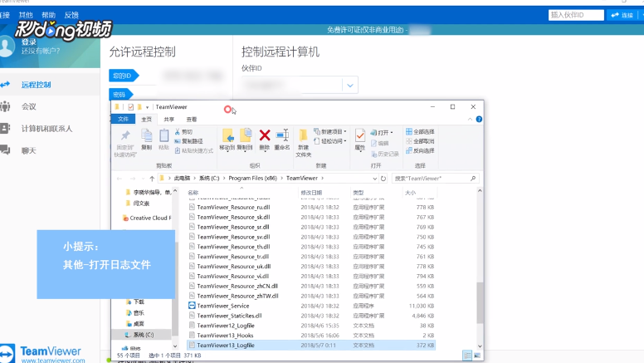Click the Pin to Quick access icon

pyautogui.click(x=125, y=136)
